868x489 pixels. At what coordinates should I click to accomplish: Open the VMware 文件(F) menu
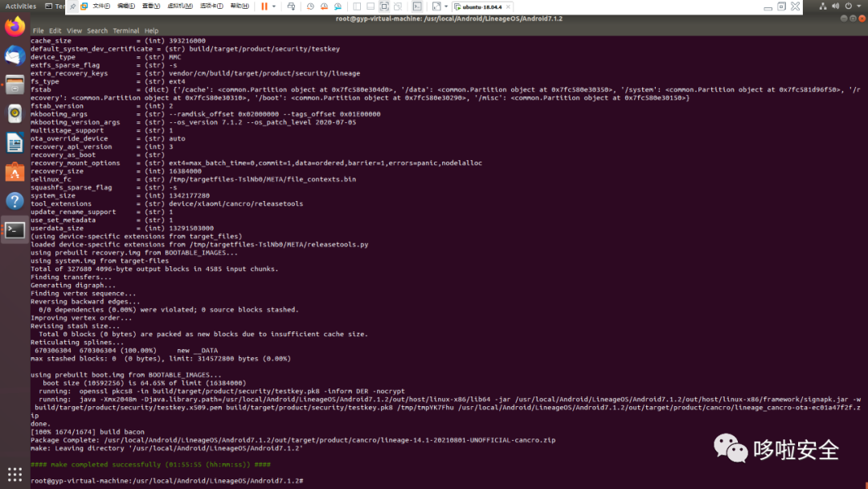(100, 6)
